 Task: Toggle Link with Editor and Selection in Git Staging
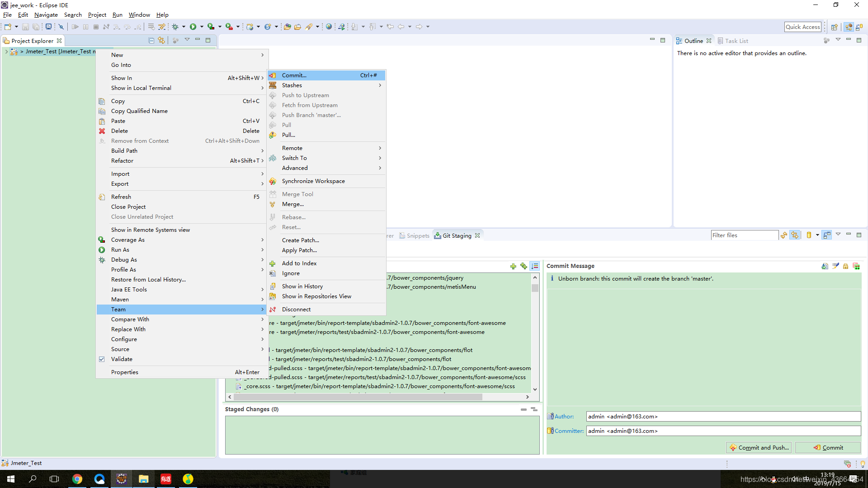pyautogui.click(x=795, y=235)
